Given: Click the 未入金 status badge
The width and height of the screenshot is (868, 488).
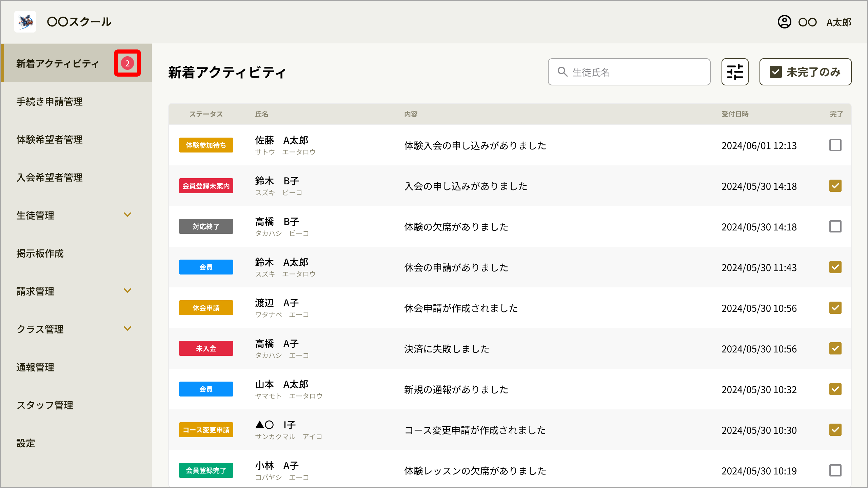Looking at the screenshot, I should click(206, 348).
